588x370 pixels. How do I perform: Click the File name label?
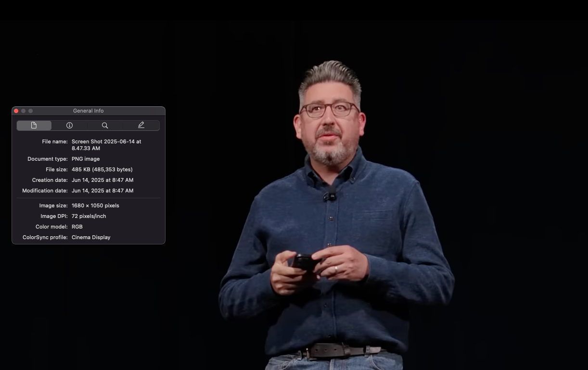coord(55,141)
